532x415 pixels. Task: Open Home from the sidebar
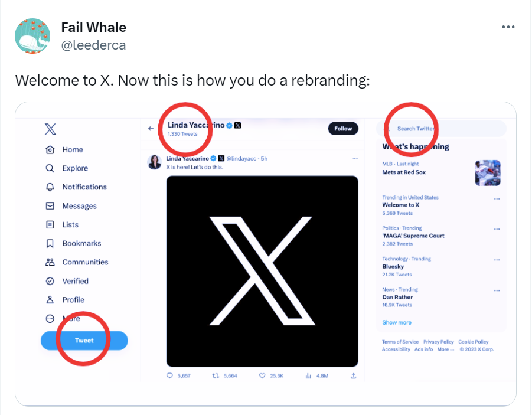point(64,149)
